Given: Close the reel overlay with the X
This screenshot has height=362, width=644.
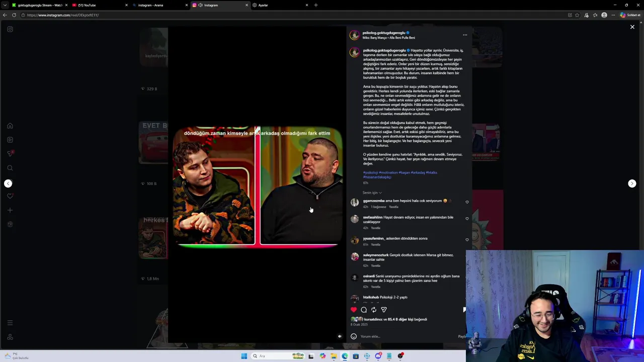Looking at the screenshot, I should (632, 27).
